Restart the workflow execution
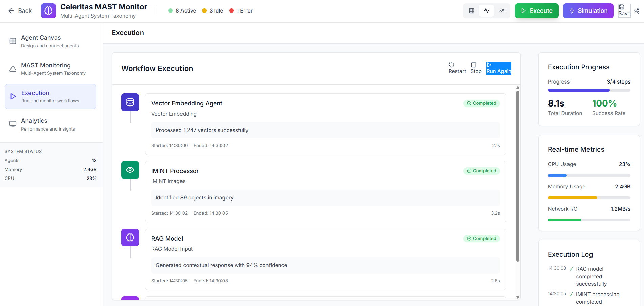This screenshot has width=644, height=306. click(457, 68)
